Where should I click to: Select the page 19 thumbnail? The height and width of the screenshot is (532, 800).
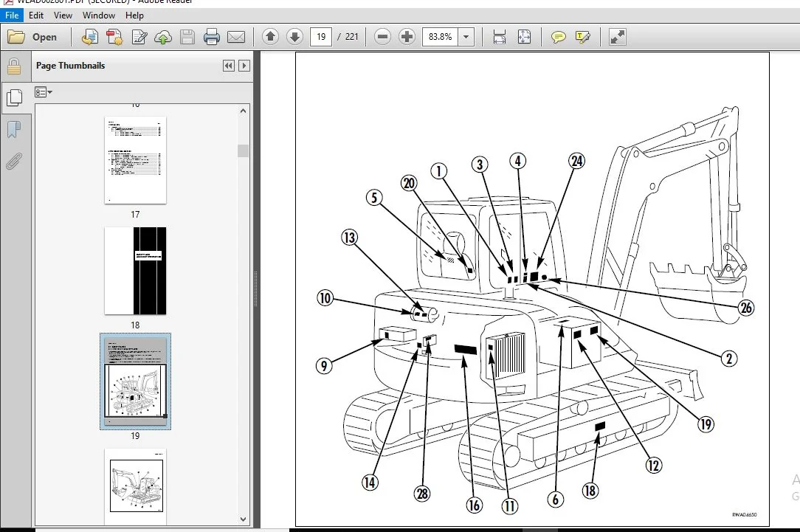coord(135,381)
